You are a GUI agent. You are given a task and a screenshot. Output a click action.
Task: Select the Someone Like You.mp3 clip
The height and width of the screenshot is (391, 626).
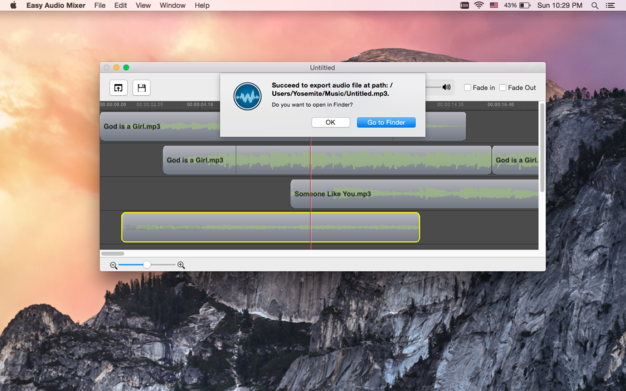[x=414, y=194]
